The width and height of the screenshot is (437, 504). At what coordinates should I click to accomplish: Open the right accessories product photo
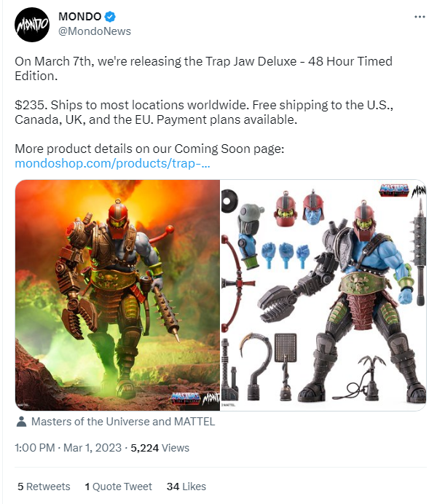[x=323, y=295]
